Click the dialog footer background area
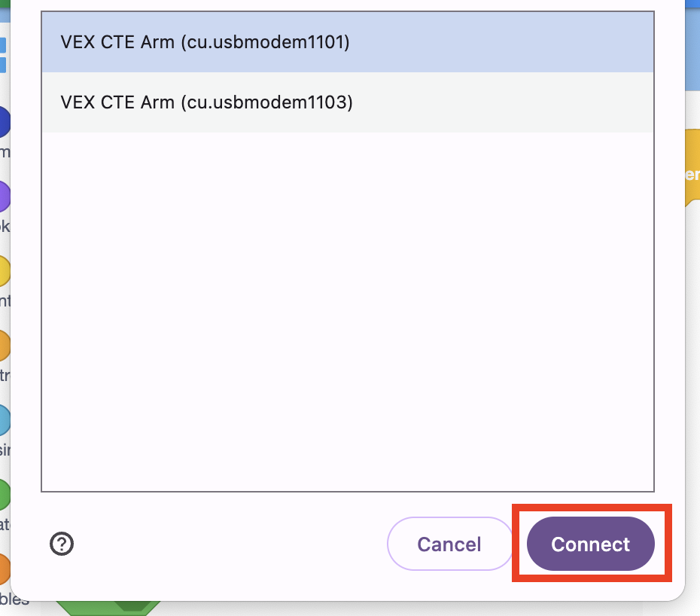 (x=226, y=544)
